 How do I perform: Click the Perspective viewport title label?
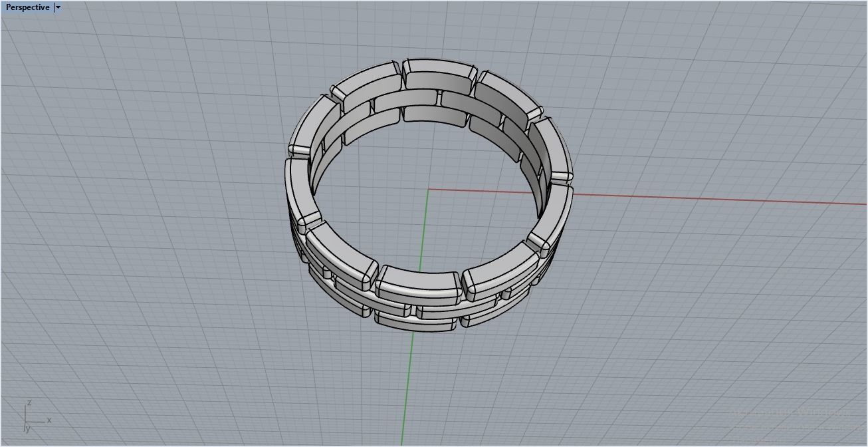(27, 7)
